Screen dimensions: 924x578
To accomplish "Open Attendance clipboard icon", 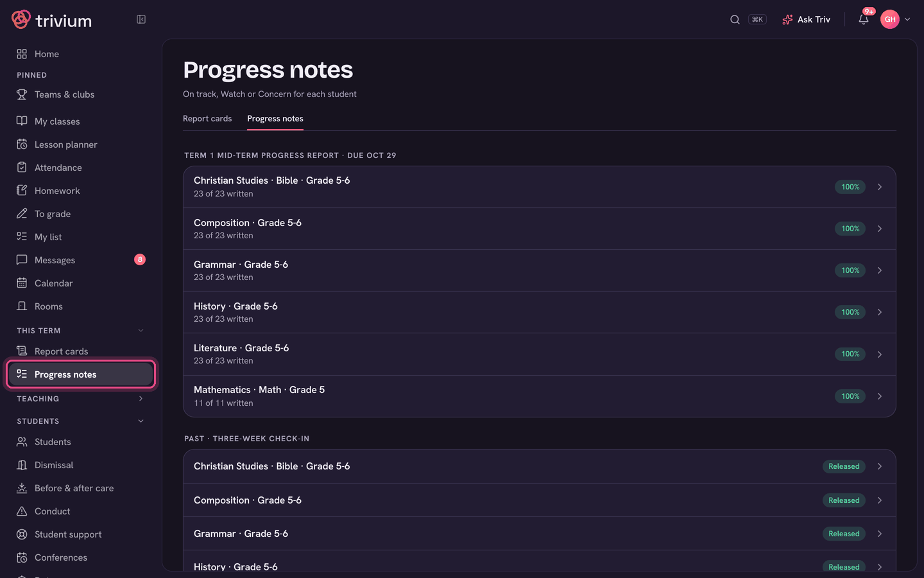I will tap(22, 168).
